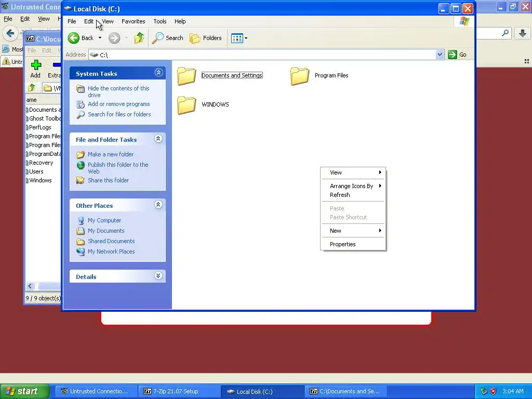Select the WINDOWS folder icon
Screen dimensions: 532x399
pos(187,104)
